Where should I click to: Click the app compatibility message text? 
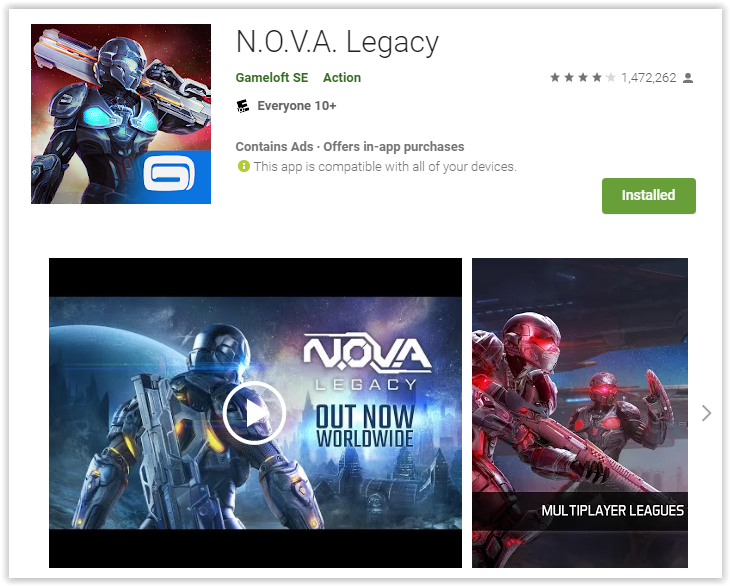click(385, 167)
